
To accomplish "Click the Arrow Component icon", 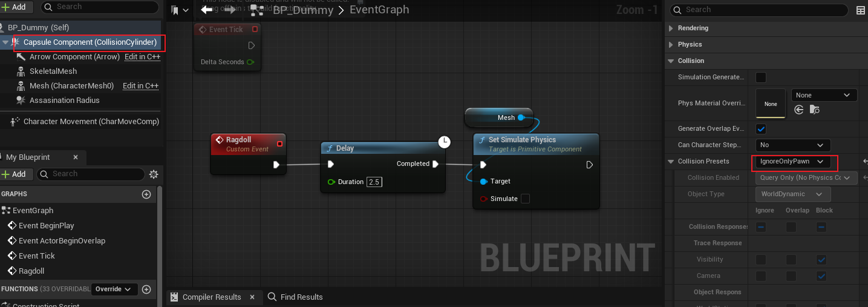I will tap(21, 57).
